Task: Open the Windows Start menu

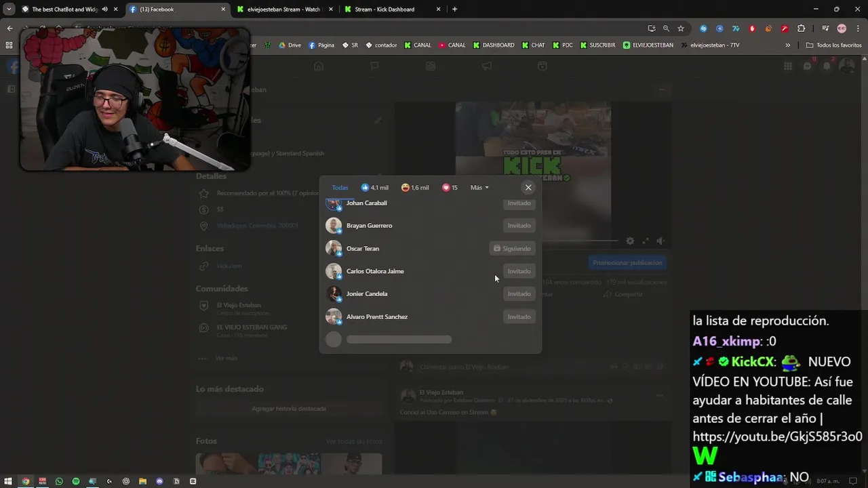Action: pos(9,481)
